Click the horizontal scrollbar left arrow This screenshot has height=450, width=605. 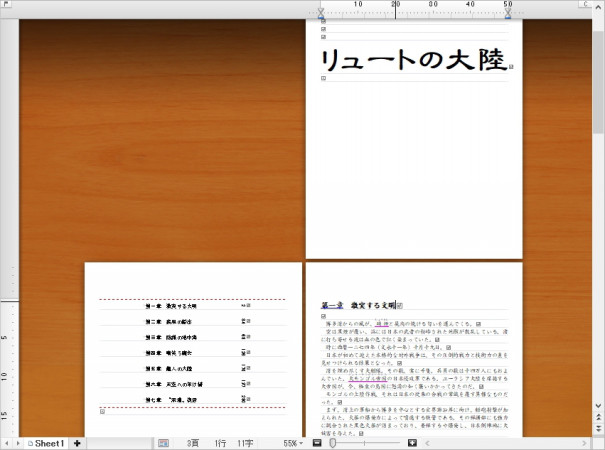427,443
